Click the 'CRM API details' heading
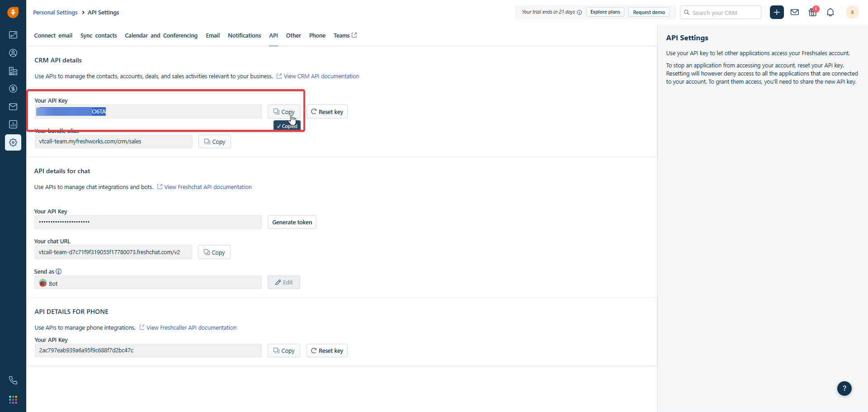The height and width of the screenshot is (412, 868). (x=58, y=60)
